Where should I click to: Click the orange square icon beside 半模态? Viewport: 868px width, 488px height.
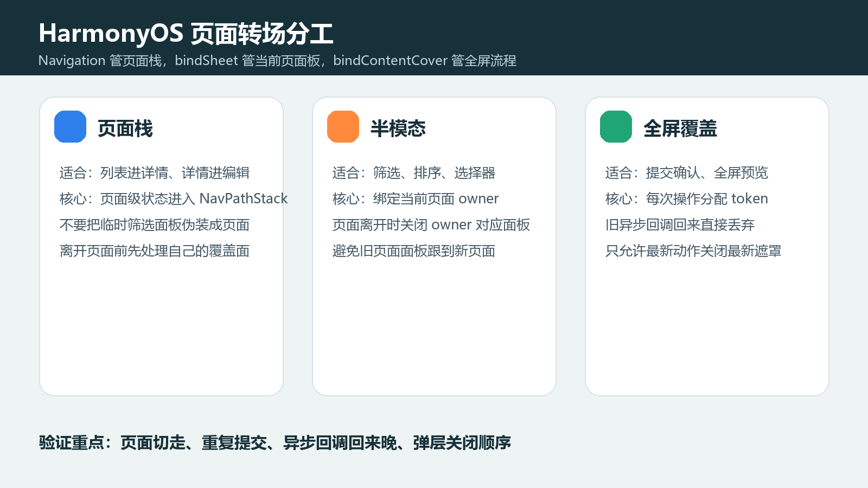pyautogui.click(x=343, y=127)
